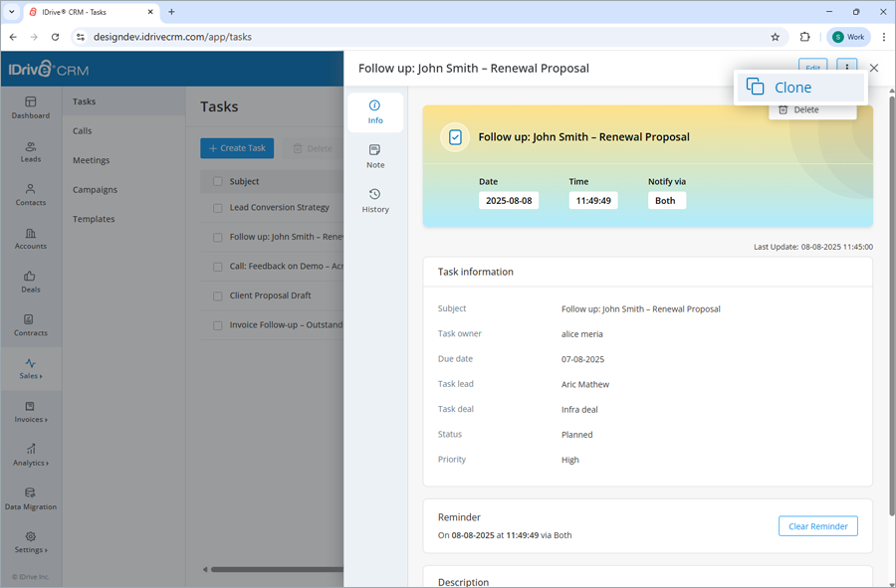Click the Create Task button
Image resolution: width=896 pixels, height=588 pixels.
tap(237, 147)
